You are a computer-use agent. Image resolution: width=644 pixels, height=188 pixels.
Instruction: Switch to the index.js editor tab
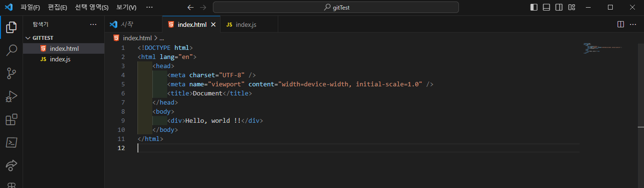pyautogui.click(x=249, y=24)
